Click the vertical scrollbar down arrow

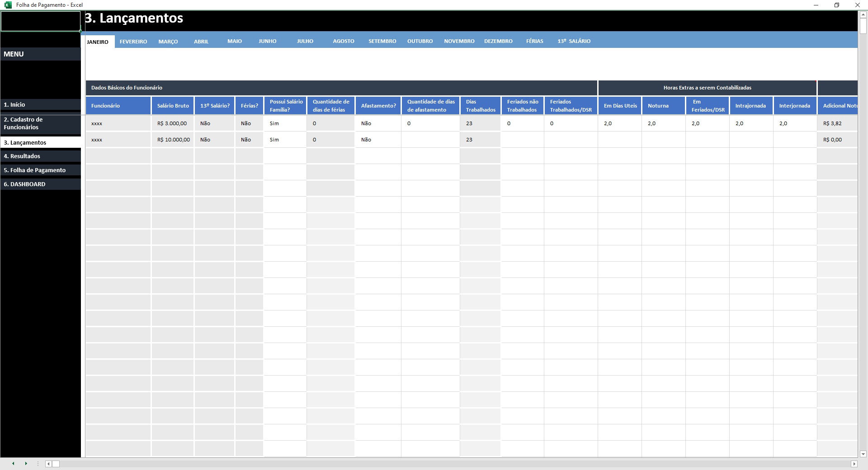coord(863,454)
